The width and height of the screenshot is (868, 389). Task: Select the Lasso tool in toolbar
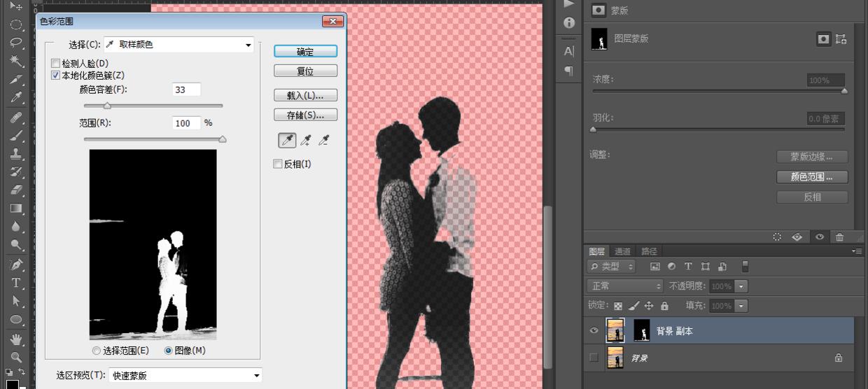tap(16, 43)
